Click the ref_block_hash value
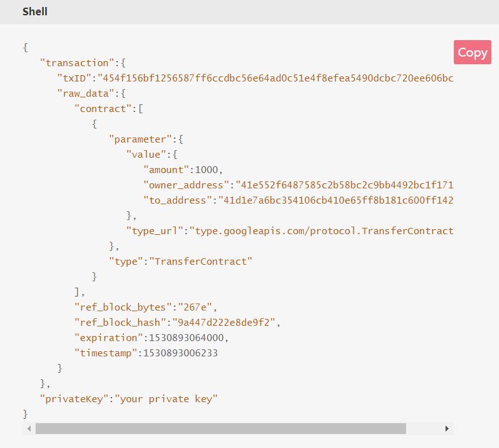The width and height of the screenshot is (499, 448). [224, 322]
